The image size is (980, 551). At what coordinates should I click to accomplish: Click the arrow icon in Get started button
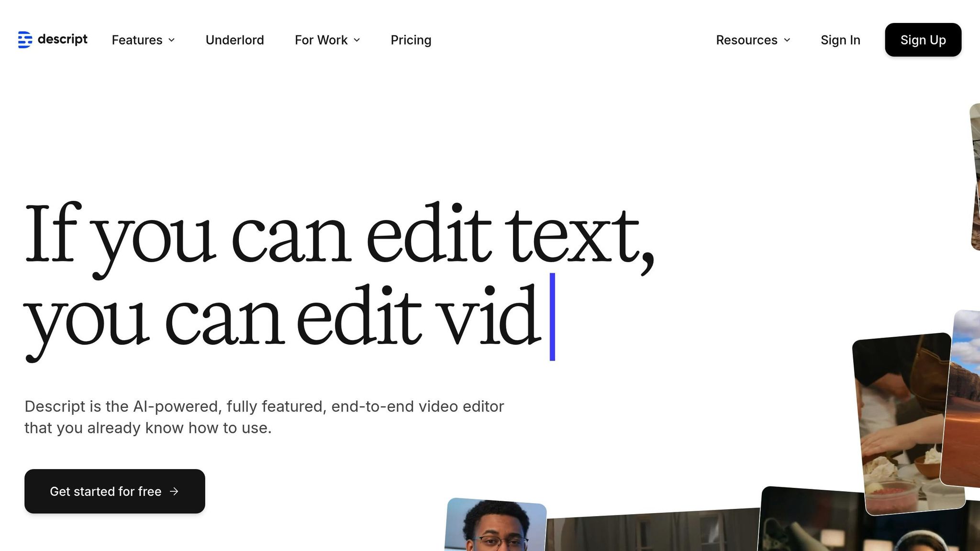coord(174,491)
